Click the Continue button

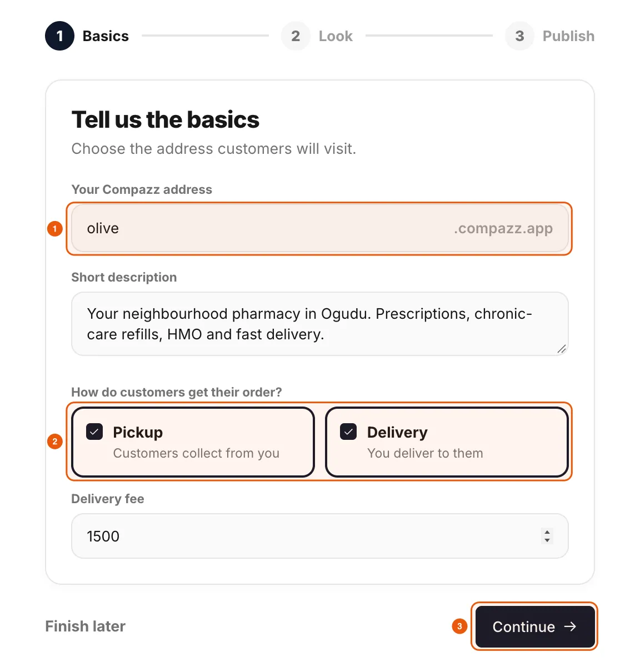click(x=535, y=626)
